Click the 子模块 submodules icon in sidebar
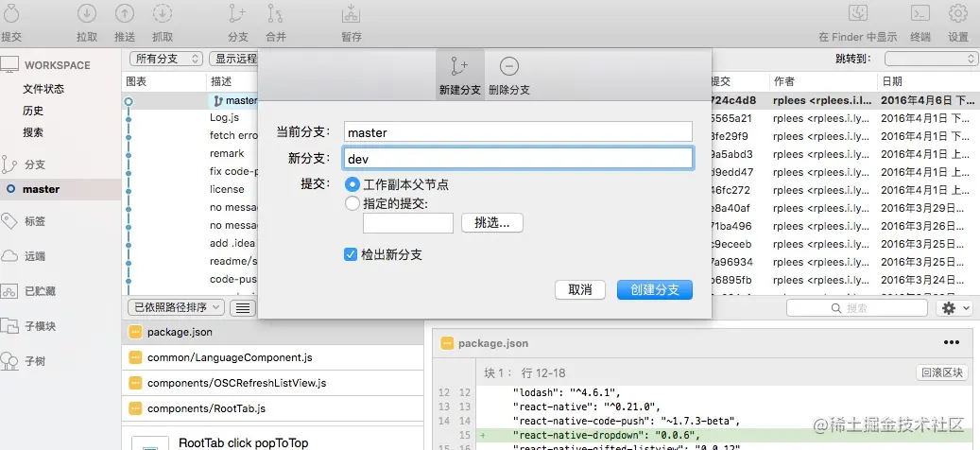Screen dimensions: 980x450 [9, 325]
